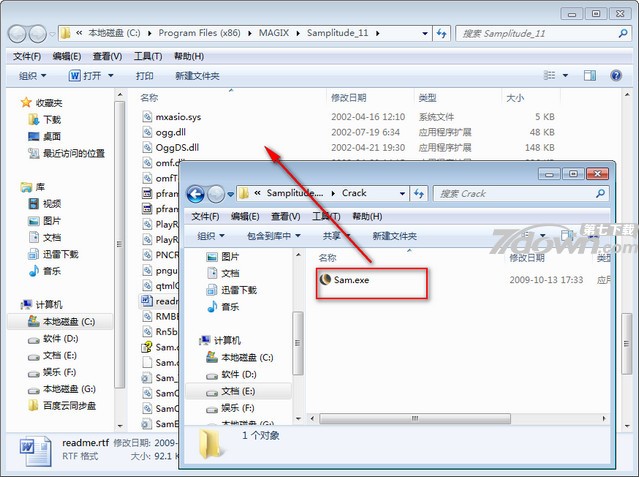Open 组织 dropdown in Samplitude_11 window

[33, 76]
